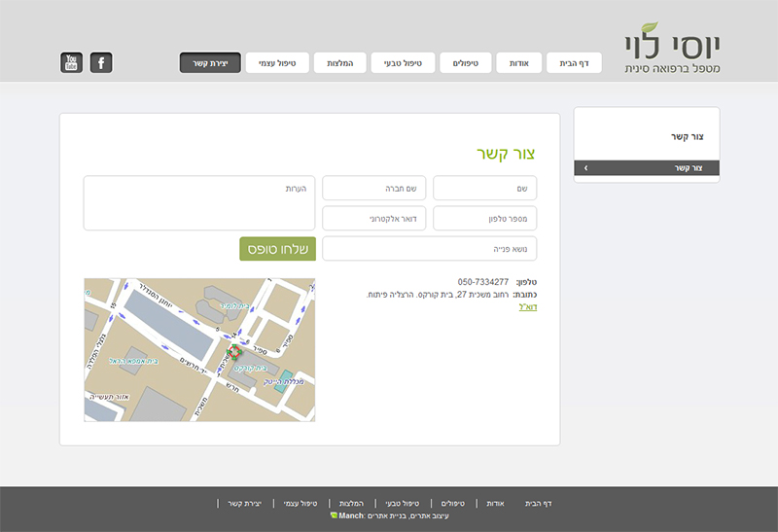778x532 pixels.
Task: Focus the שם name input field
Action: click(484, 188)
